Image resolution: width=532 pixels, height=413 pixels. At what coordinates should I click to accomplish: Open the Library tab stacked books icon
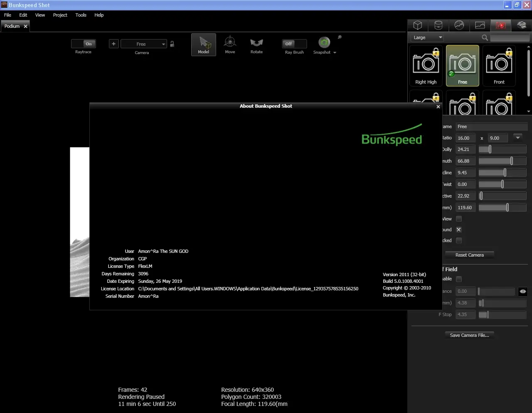[522, 25]
